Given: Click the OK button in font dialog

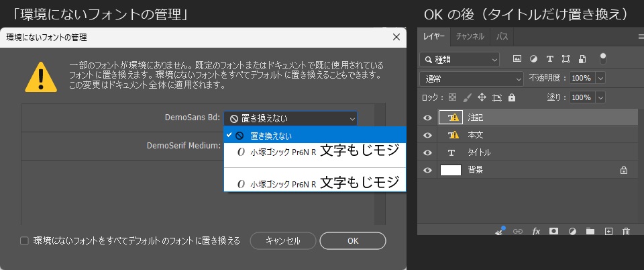Looking at the screenshot, I should (x=353, y=241).
